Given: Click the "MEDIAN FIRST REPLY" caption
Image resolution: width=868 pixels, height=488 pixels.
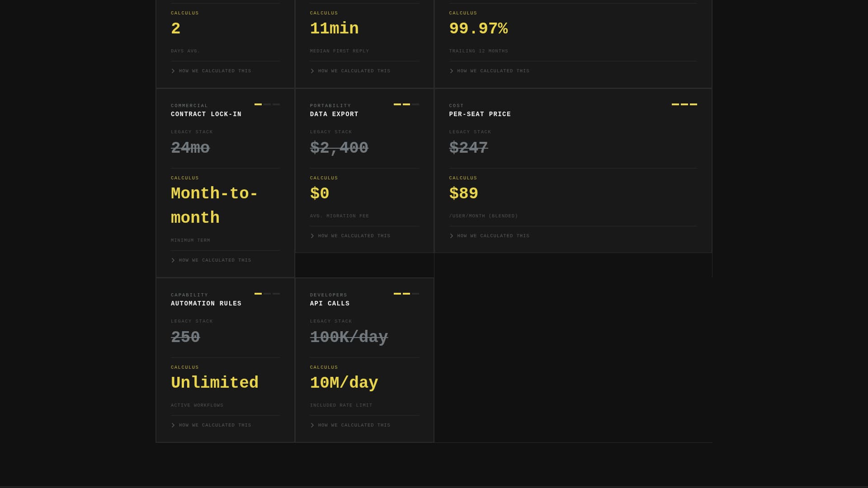Looking at the screenshot, I should 340,51.
